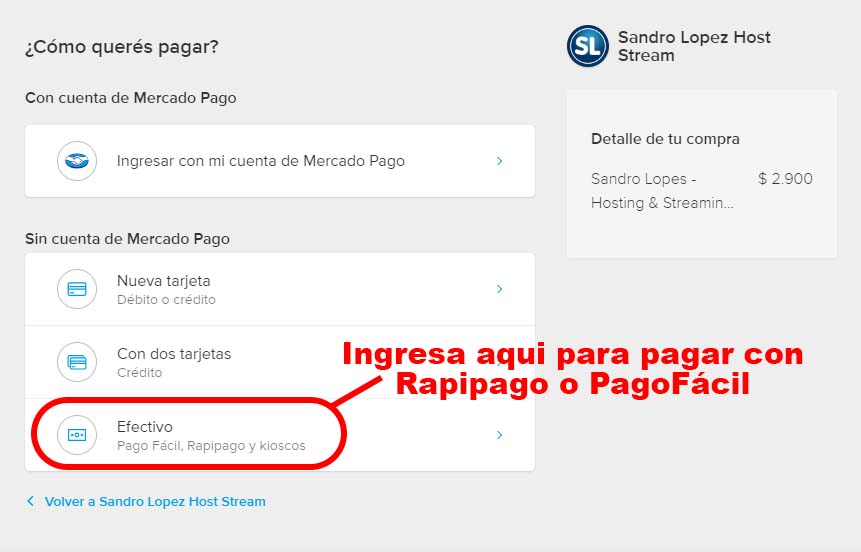
Task: Choose Efectivo payment method
Action: 280,435
